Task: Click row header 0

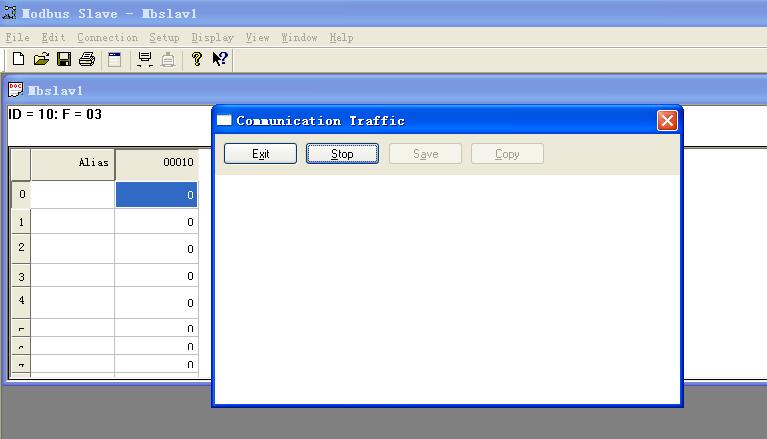Action: pos(21,194)
